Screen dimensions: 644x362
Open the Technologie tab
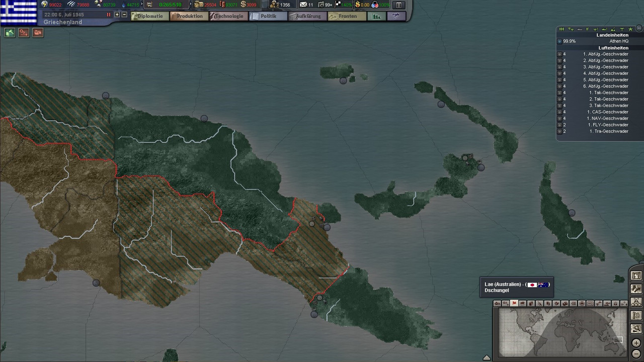pyautogui.click(x=228, y=16)
